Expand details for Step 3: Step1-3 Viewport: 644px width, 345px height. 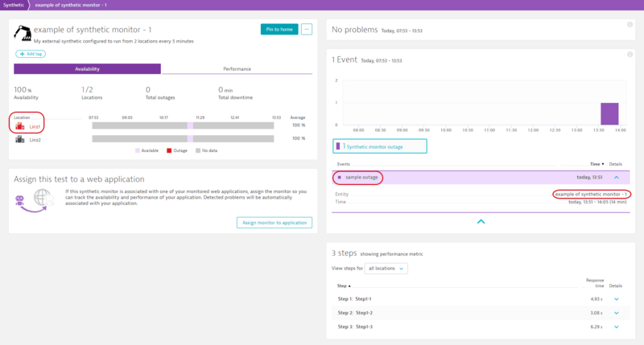point(616,327)
